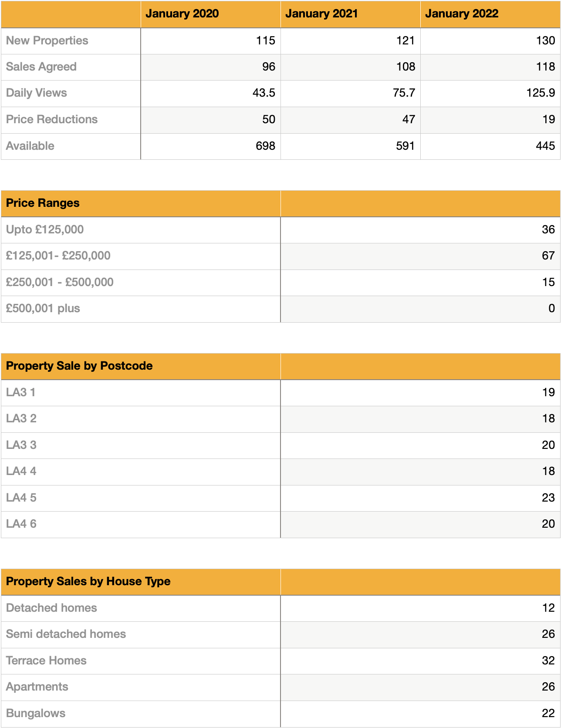Screen dimensions: 561x728
Task: Select the New Properties row label
Action: pyautogui.click(x=47, y=40)
